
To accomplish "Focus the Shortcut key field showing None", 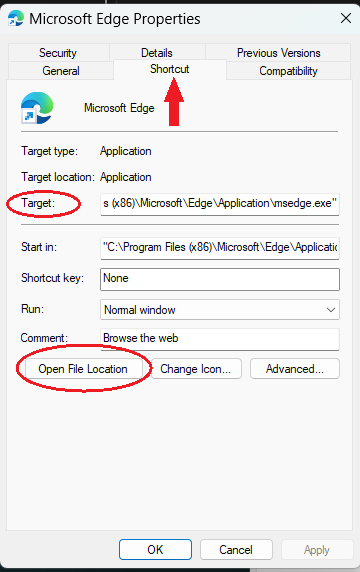I will click(x=220, y=279).
